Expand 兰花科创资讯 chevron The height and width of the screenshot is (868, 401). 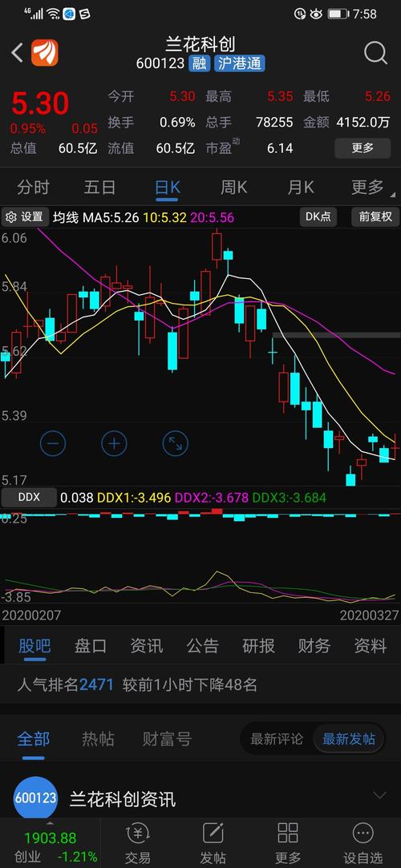click(x=379, y=796)
